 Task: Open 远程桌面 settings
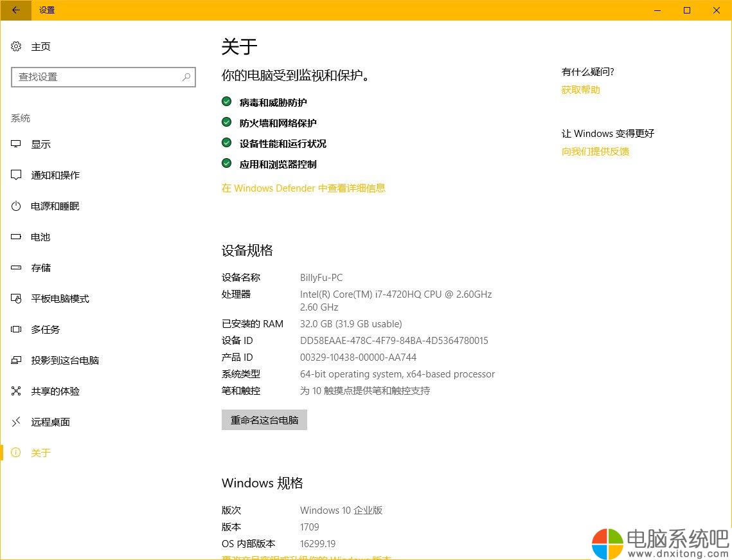50,422
